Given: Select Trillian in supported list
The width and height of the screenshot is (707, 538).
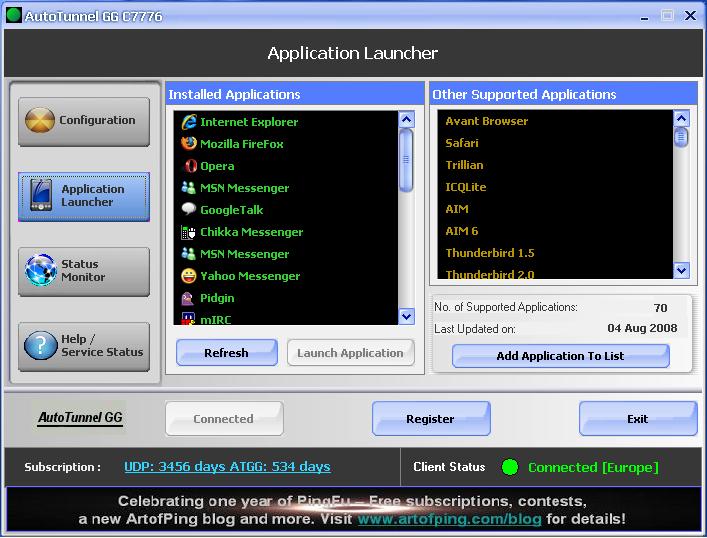Looking at the screenshot, I should tap(555, 165).
